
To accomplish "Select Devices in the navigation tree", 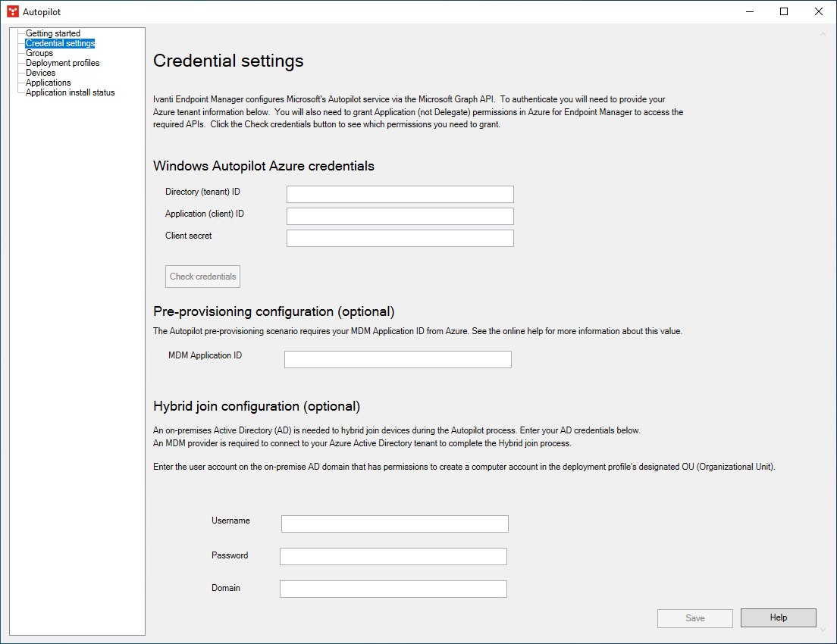I will point(40,73).
